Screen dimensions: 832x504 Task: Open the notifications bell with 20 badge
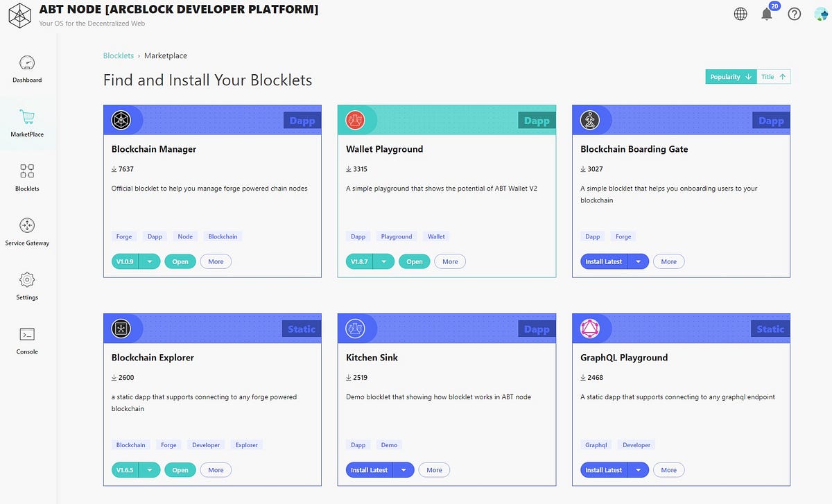click(766, 13)
